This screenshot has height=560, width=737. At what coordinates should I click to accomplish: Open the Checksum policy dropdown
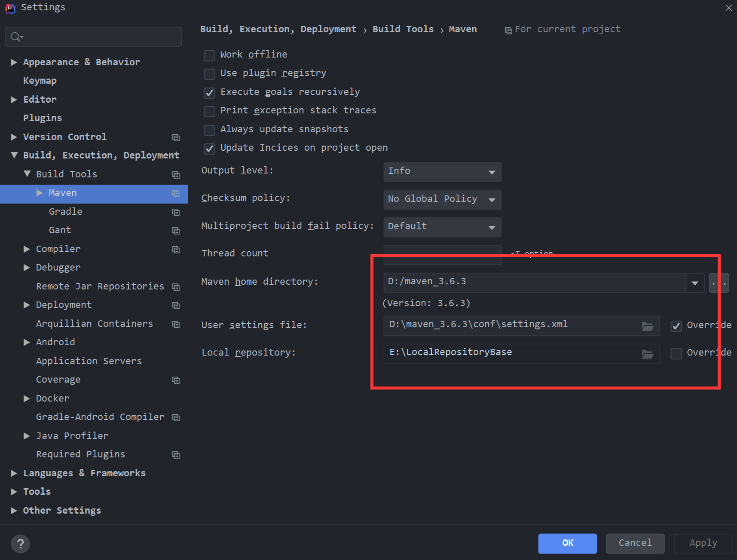pos(442,199)
